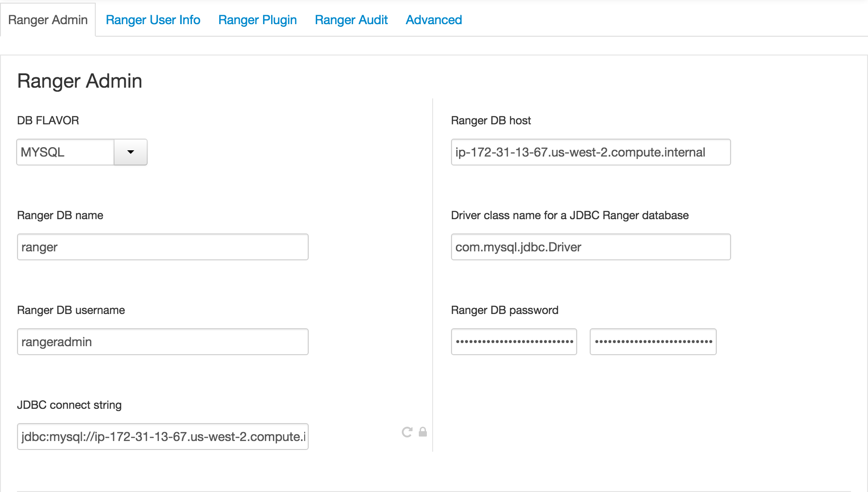
Task: Click the Ranger DB password label
Action: click(504, 310)
